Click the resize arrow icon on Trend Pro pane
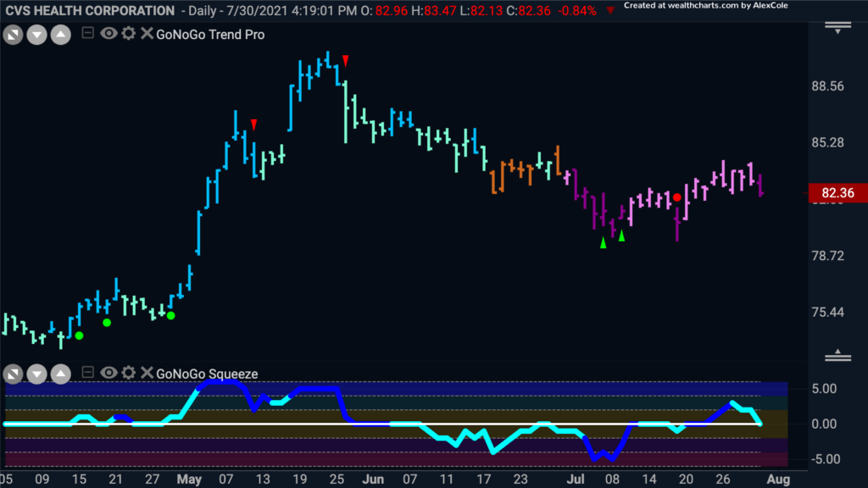Viewport: 868px width, 488px height. pos(13,36)
